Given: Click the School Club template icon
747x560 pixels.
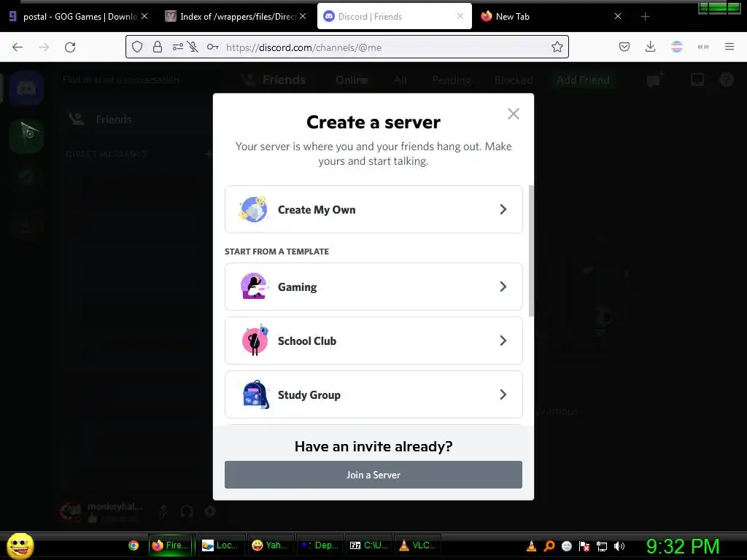Looking at the screenshot, I should [x=255, y=341].
